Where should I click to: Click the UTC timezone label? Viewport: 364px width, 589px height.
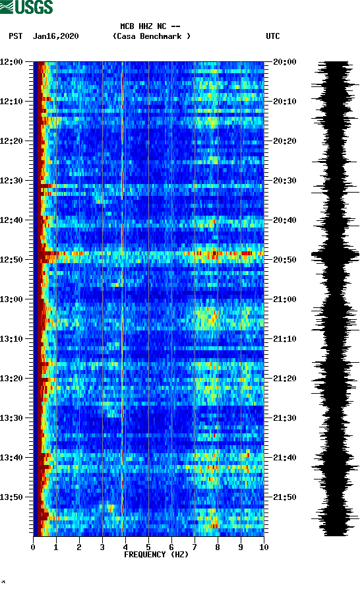(273, 36)
